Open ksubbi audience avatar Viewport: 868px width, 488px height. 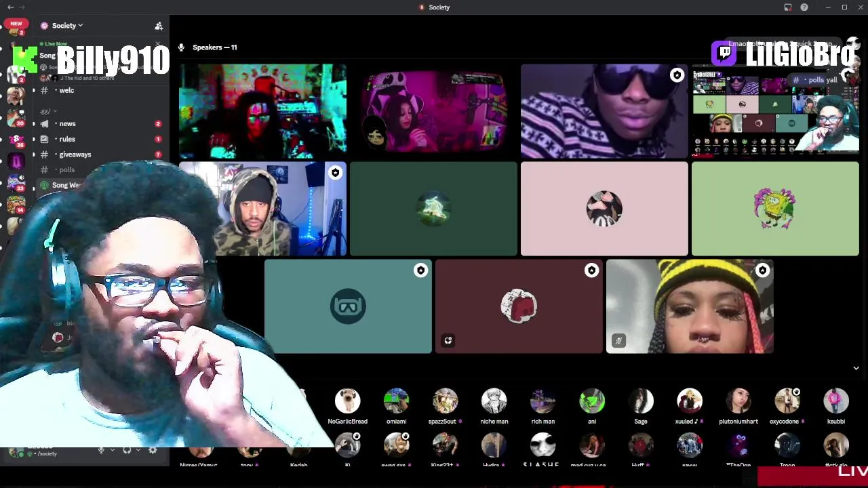pyautogui.click(x=836, y=401)
